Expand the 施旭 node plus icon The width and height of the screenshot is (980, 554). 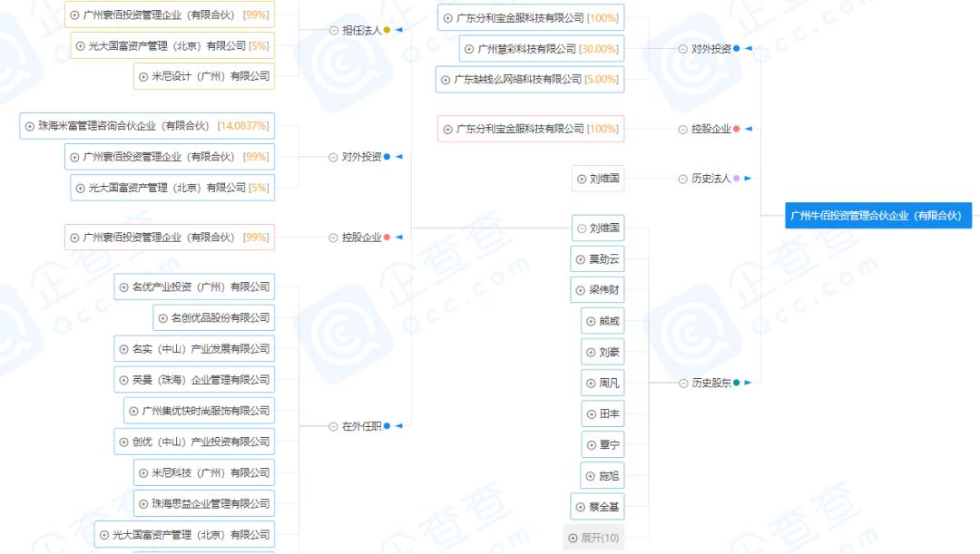591,477
